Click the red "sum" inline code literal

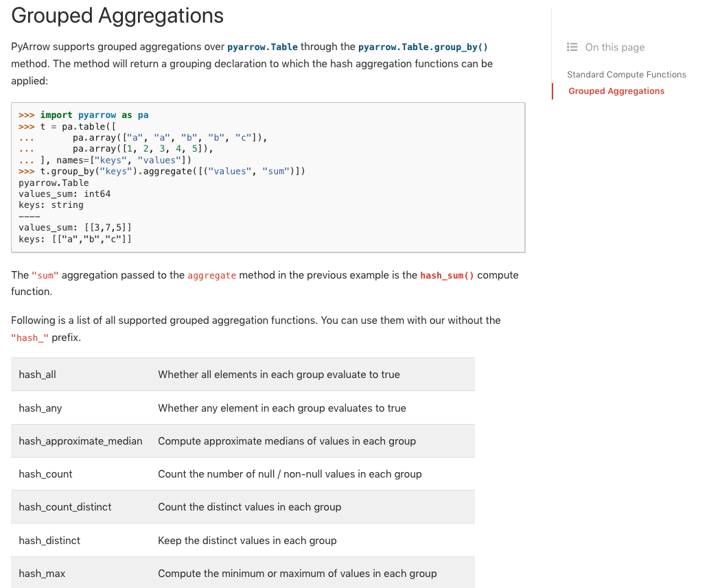point(45,275)
